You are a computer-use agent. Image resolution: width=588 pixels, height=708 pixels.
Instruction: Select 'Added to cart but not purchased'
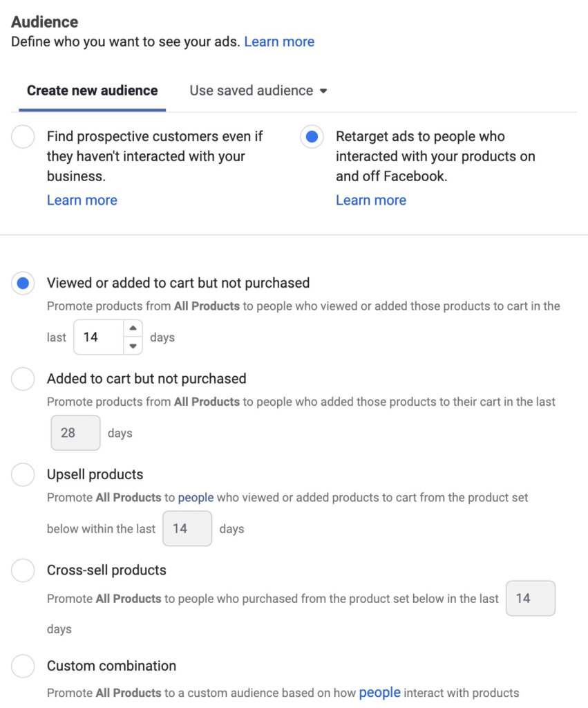pyautogui.click(x=23, y=379)
